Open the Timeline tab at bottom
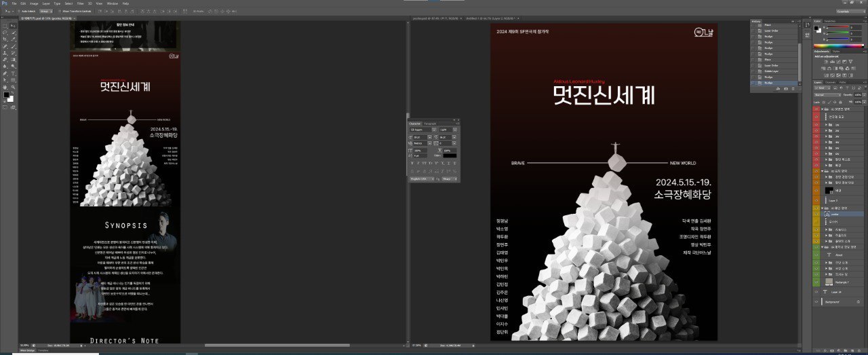Screen dimensions: 868x355 pyautogui.click(x=42, y=351)
